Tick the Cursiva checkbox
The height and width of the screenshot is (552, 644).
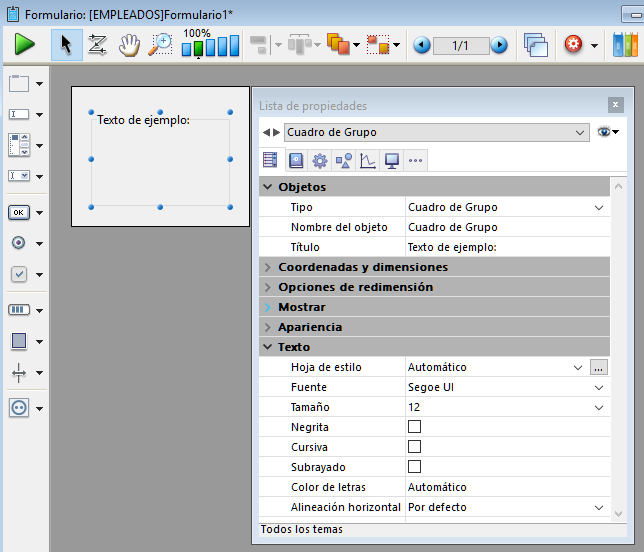(x=414, y=447)
